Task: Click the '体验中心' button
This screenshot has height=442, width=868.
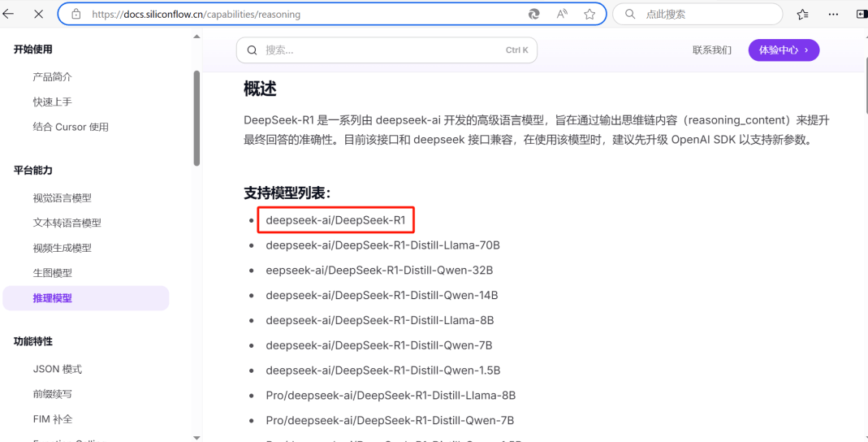Action: [x=784, y=50]
